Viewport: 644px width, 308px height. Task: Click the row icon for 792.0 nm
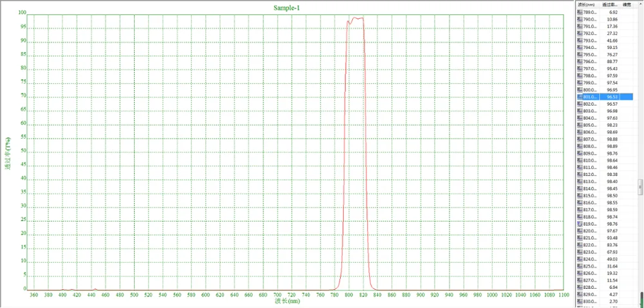click(x=580, y=34)
